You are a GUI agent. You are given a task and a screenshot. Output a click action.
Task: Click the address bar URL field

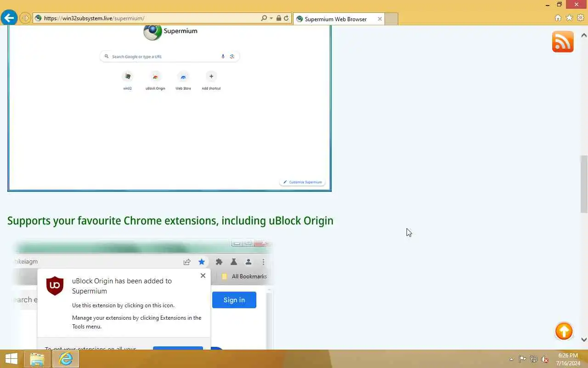coord(147,18)
